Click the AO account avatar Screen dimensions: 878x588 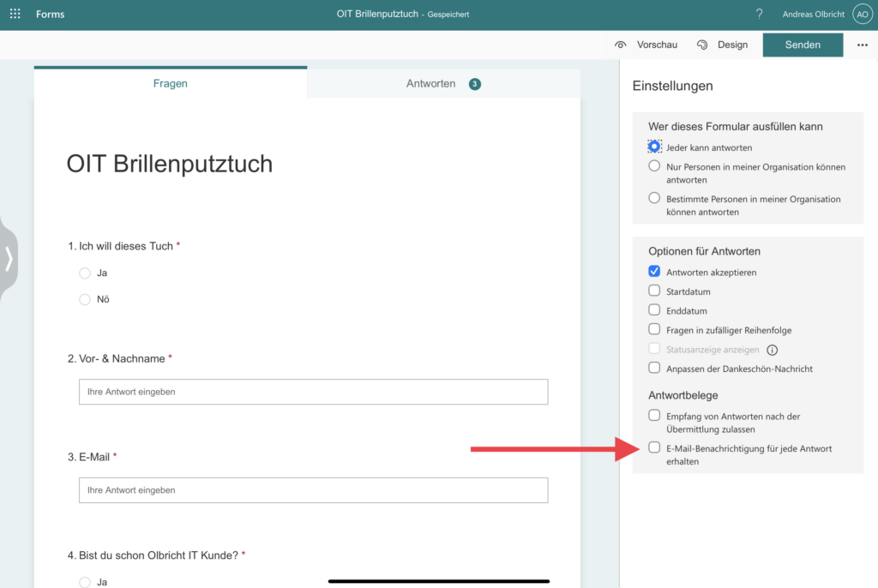click(862, 14)
